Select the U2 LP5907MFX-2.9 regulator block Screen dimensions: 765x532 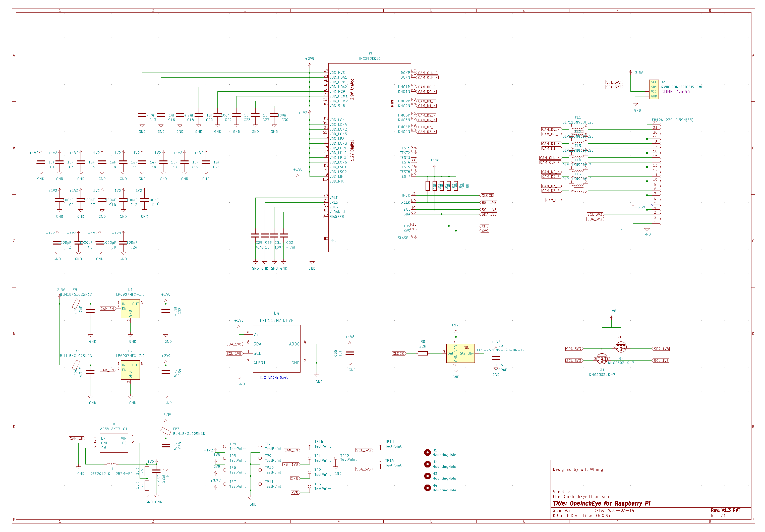[x=130, y=370]
